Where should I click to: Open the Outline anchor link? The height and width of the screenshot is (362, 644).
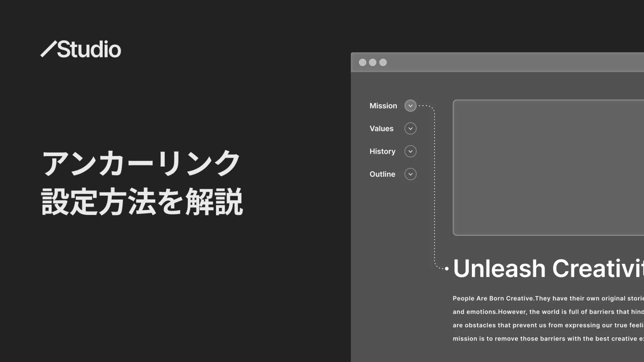(x=382, y=174)
